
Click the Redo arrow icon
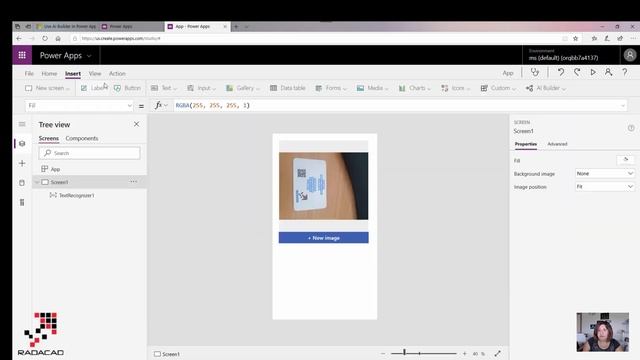[577, 72]
